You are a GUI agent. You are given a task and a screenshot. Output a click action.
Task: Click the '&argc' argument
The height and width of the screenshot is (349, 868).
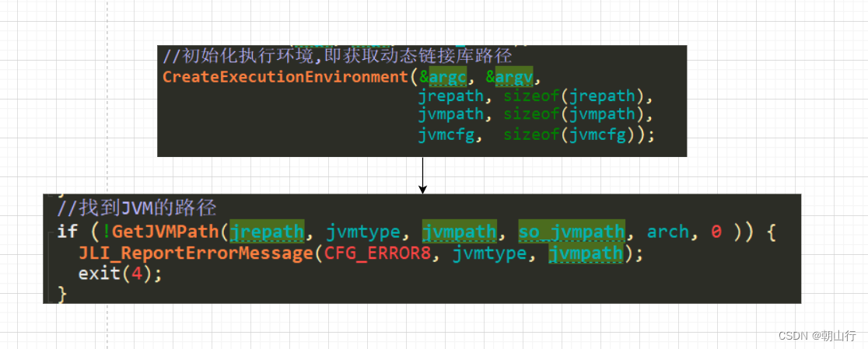tap(443, 78)
